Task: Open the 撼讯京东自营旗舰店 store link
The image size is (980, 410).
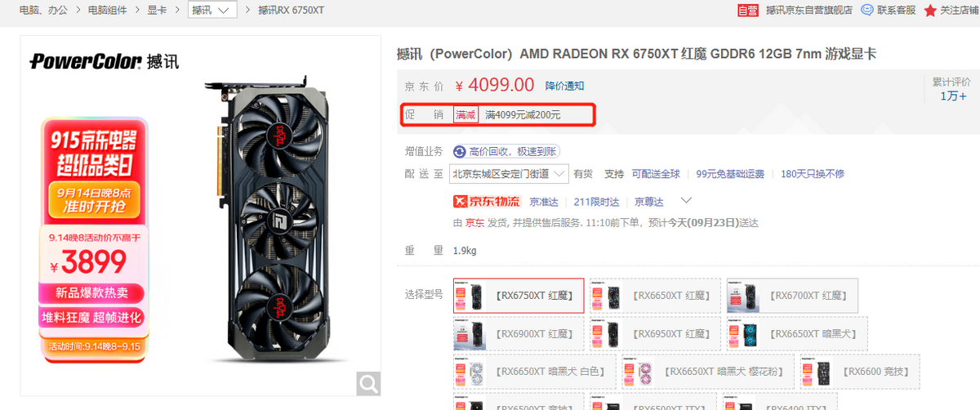Action: coord(809,11)
